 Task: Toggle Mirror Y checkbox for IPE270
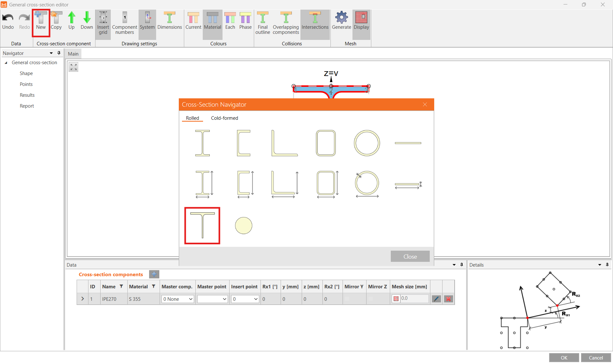tap(347, 299)
